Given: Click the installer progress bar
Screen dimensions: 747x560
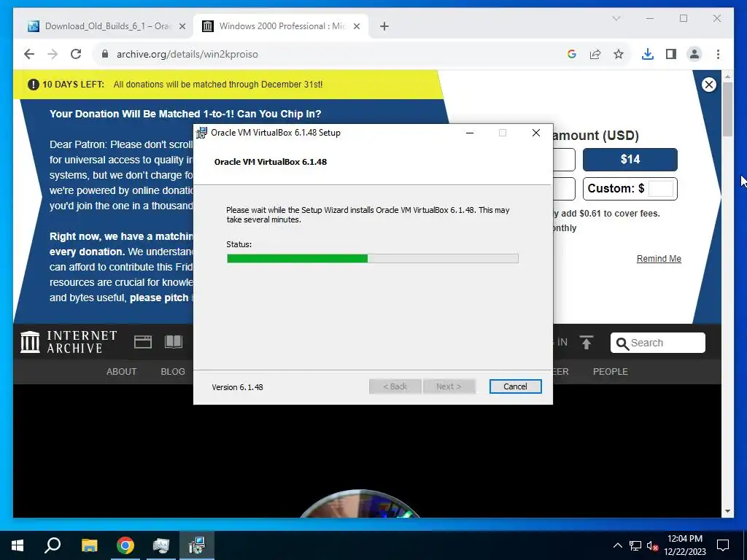Looking at the screenshot, I should (x=373, y=259).
